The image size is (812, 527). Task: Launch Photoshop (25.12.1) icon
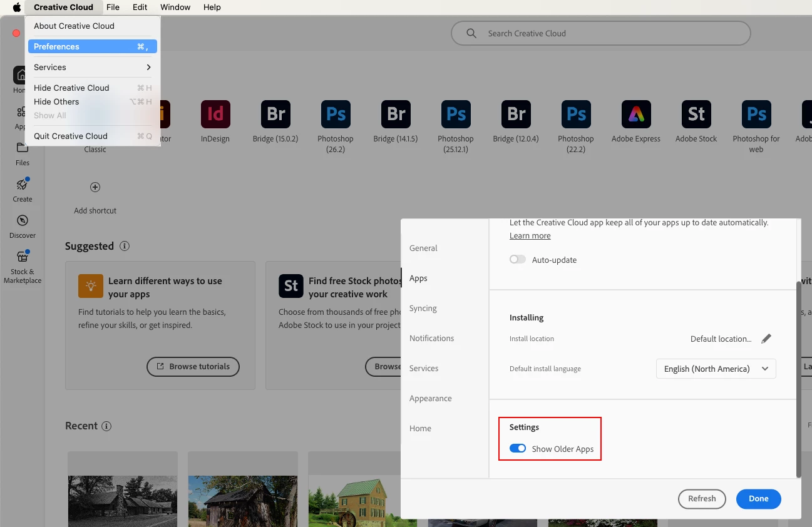tap(456, 115)
